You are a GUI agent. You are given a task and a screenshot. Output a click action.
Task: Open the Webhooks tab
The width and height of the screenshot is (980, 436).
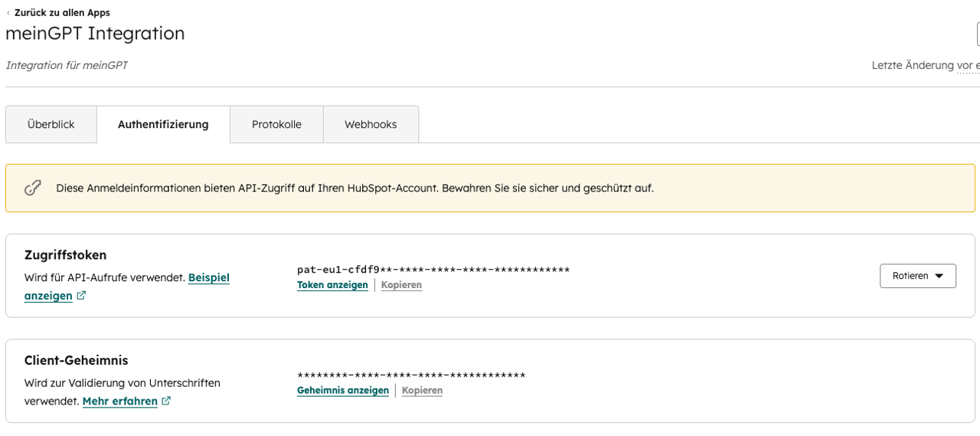(x=371, y=124)
